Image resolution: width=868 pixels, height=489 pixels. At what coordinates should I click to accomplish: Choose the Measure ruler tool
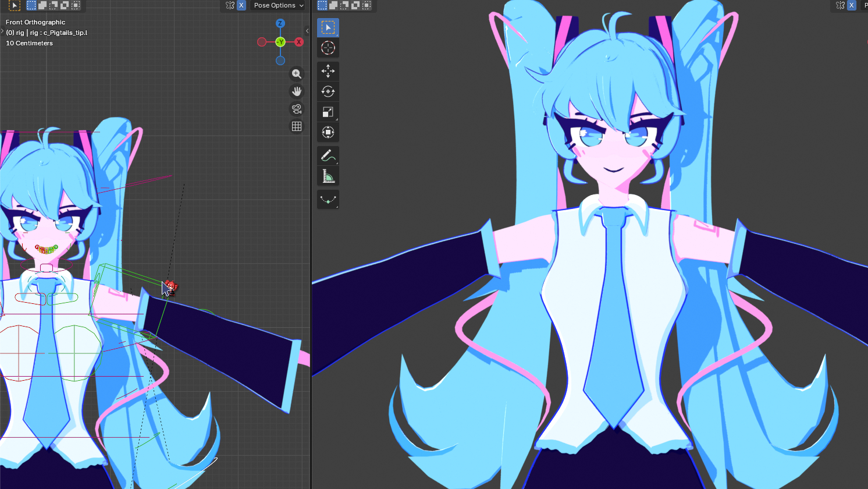click(328, 176)
